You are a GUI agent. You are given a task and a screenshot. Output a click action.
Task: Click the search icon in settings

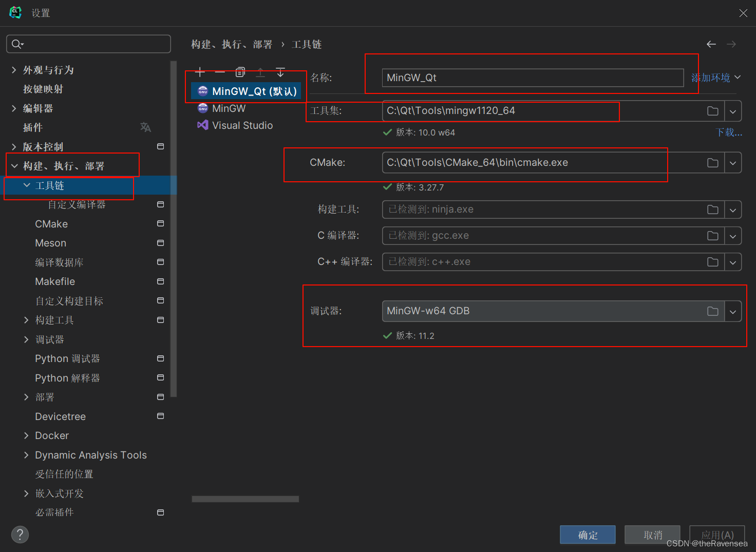[x=17, y=44]
